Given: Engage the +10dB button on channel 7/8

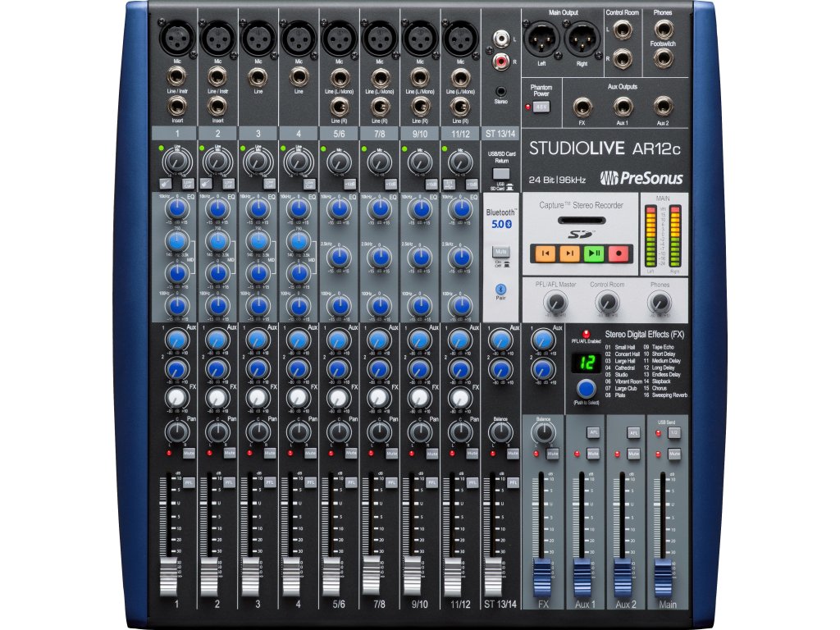Looking at the screenshot, I should [390, 184].
